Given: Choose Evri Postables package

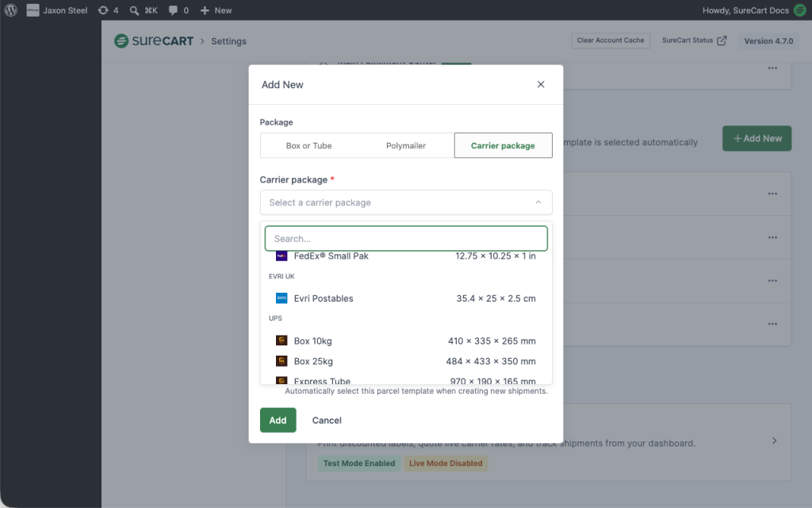Looking at the screenshot, I should [406, 298].
